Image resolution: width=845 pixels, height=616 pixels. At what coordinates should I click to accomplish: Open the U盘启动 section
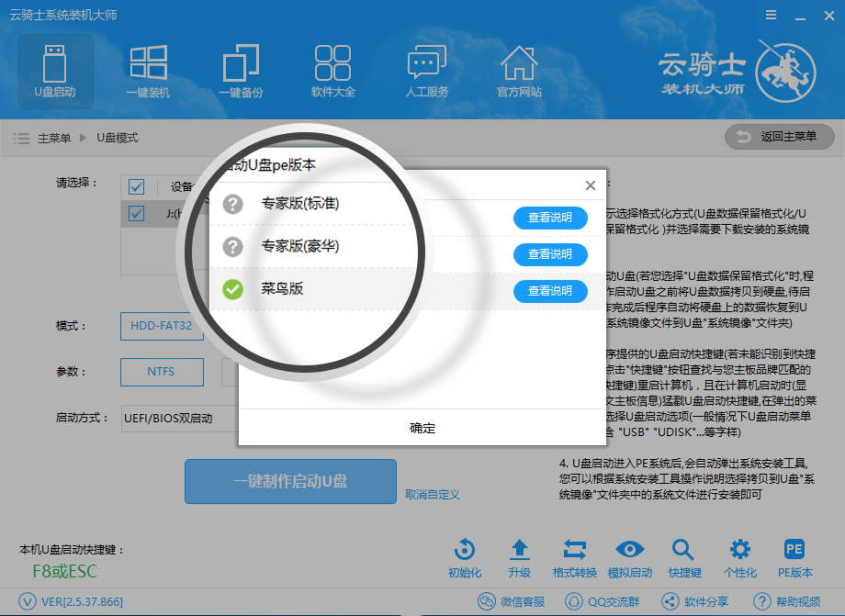tap(55, 72)
